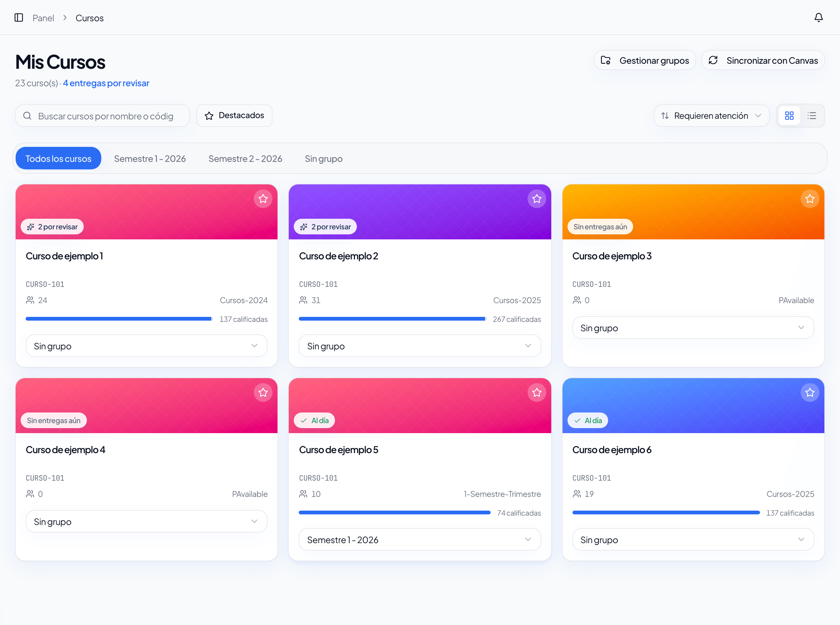Open Curso de ejemplo 3 title
This screenshot has height=625, width=840.
[612, 256]
